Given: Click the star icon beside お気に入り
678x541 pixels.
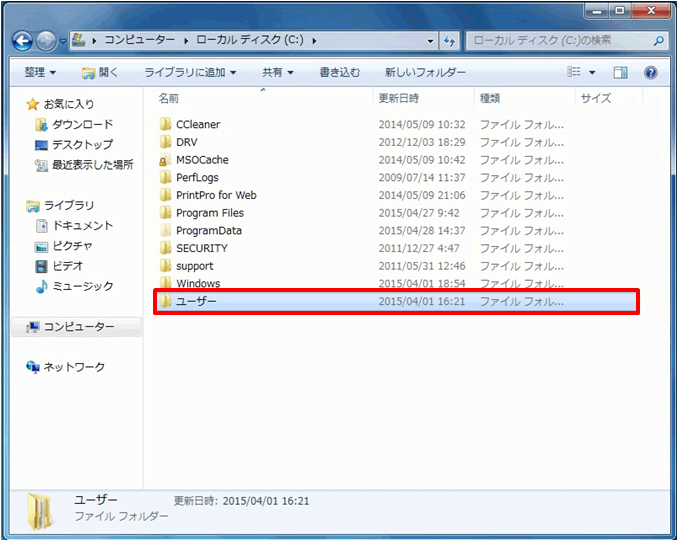Looking at the screenshot, I should 32,104.
